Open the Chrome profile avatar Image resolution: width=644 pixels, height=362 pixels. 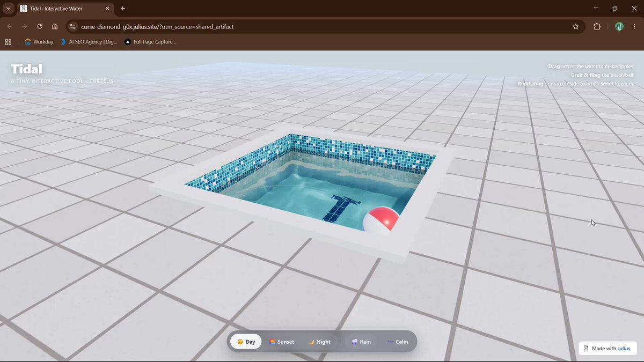(x=619, y=26)
